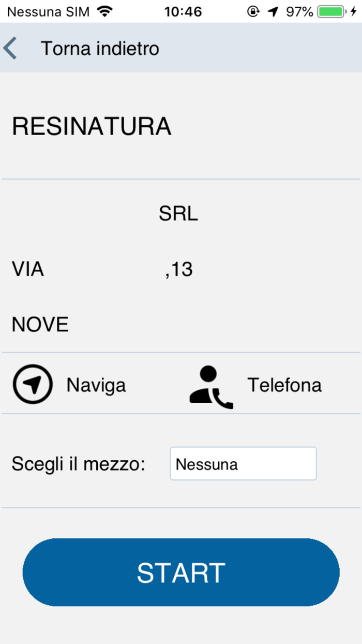The width and height of the screenshot is (362, 644).
Task: Tap the back chevron arrow
Action: (x=10, y=47)
